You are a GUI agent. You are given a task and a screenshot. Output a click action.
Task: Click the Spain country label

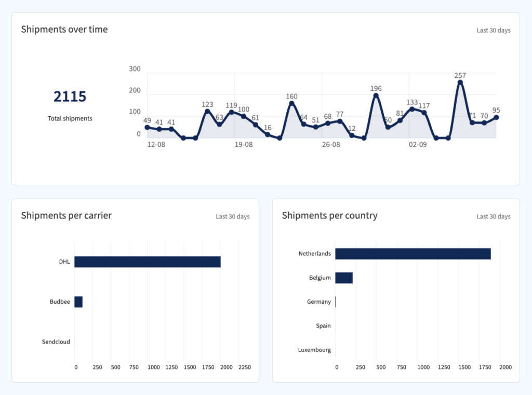[x=324, y=326]
